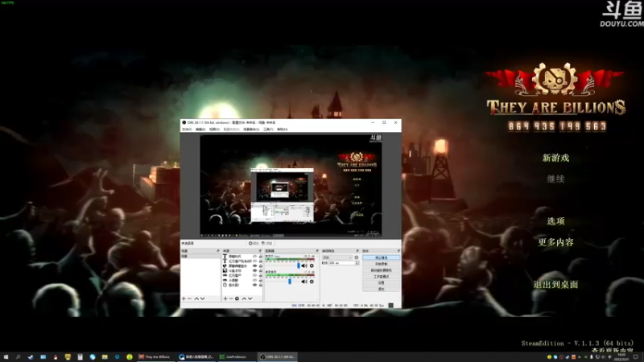Open the Tools (工具) menu in OBS

click(268, 130)
